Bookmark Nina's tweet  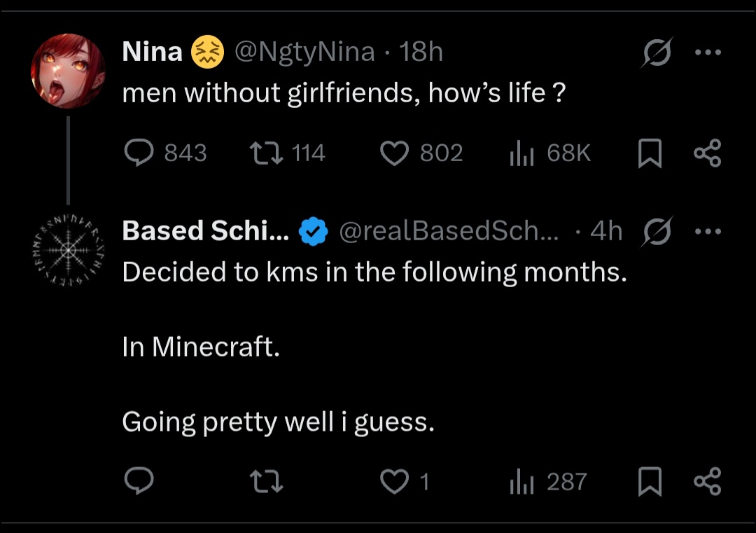coord(650,153)
